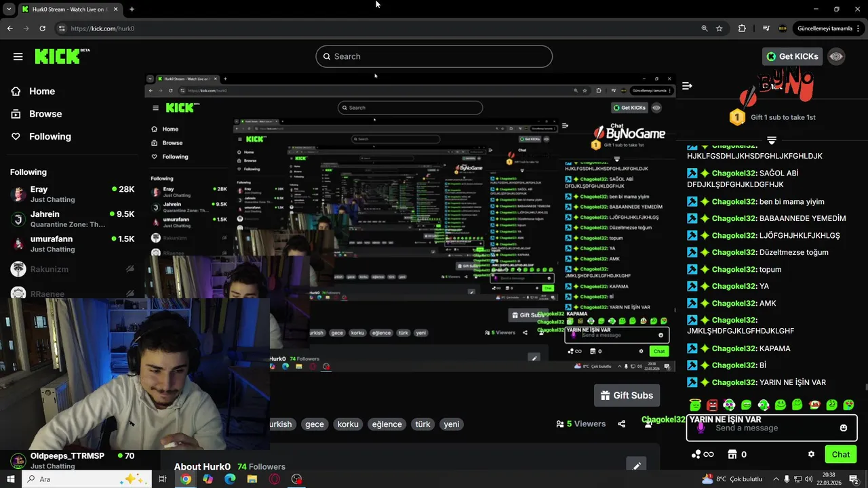Click the KICK logo in header

62,56
